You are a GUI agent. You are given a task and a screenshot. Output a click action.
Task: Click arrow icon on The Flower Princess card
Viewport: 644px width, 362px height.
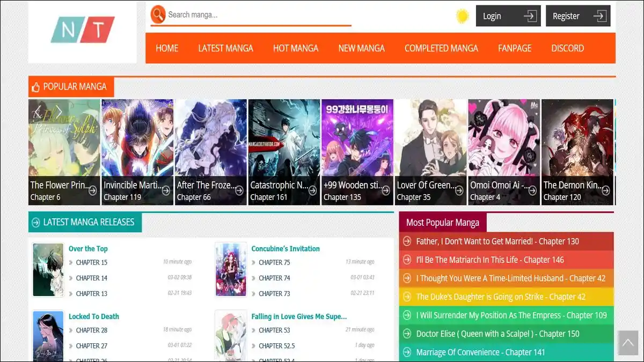tap(92, 190)
